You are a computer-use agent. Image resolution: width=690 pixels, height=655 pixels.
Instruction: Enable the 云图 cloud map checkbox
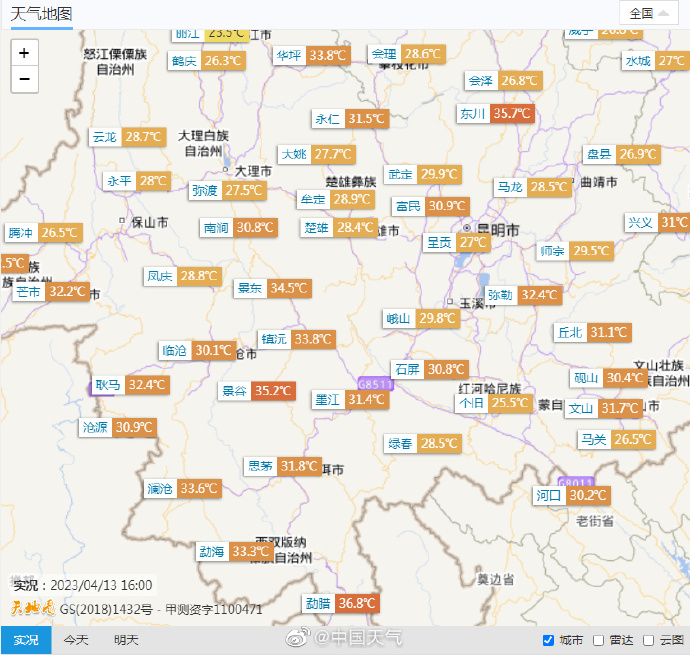point(649,640)
